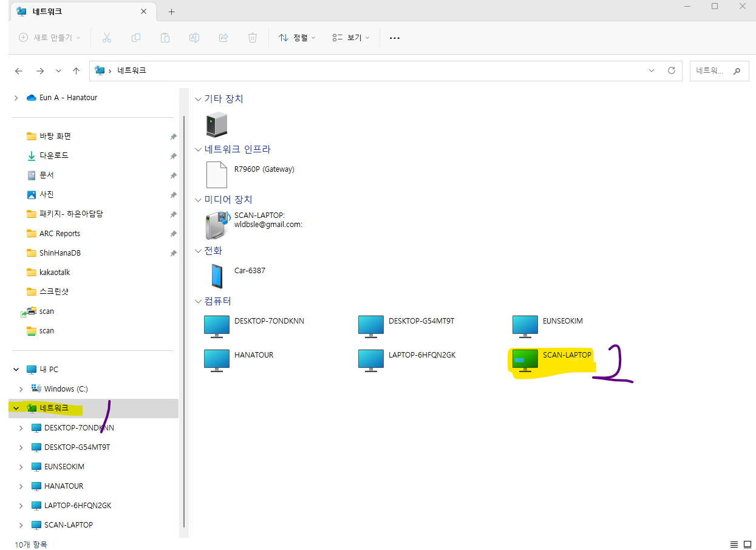Open a new tab with plus button
756x550 pixels.
click(x=171, y=12)
